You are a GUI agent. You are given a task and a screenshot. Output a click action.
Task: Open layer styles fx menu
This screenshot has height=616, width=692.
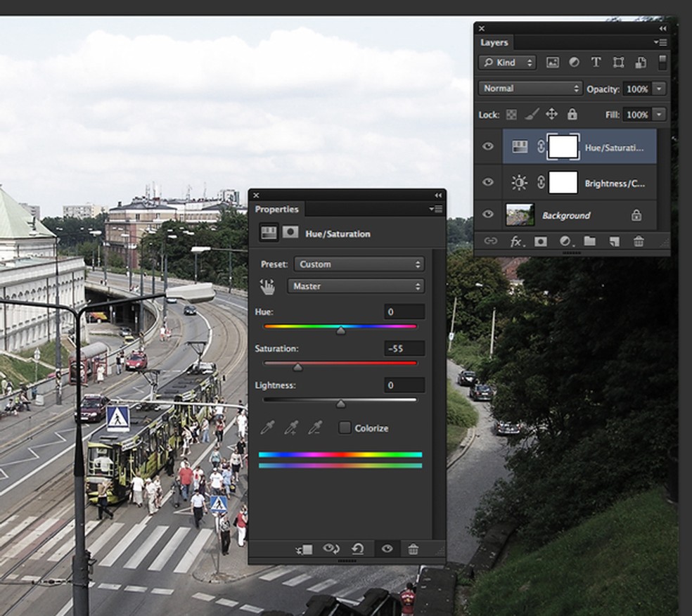click(x=515, y=241)
